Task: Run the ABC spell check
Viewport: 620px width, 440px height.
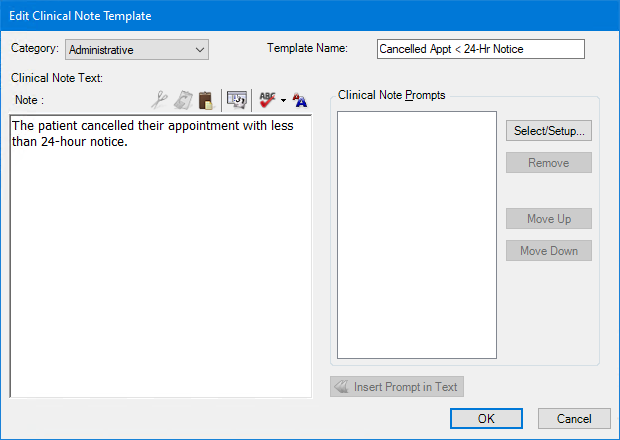Action: point(267,100)
